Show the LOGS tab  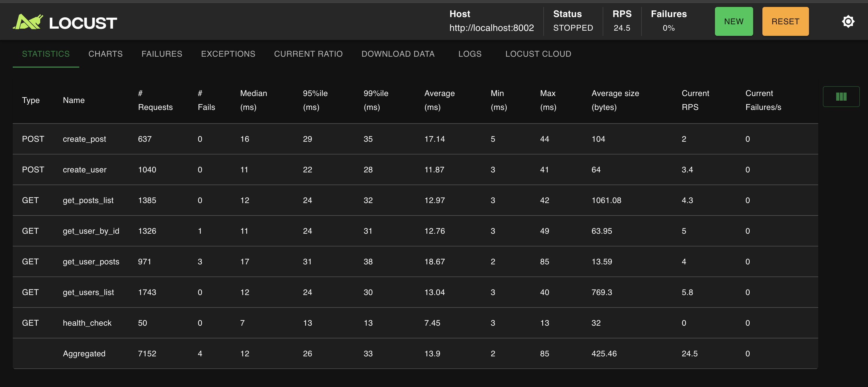pos(470,54)
